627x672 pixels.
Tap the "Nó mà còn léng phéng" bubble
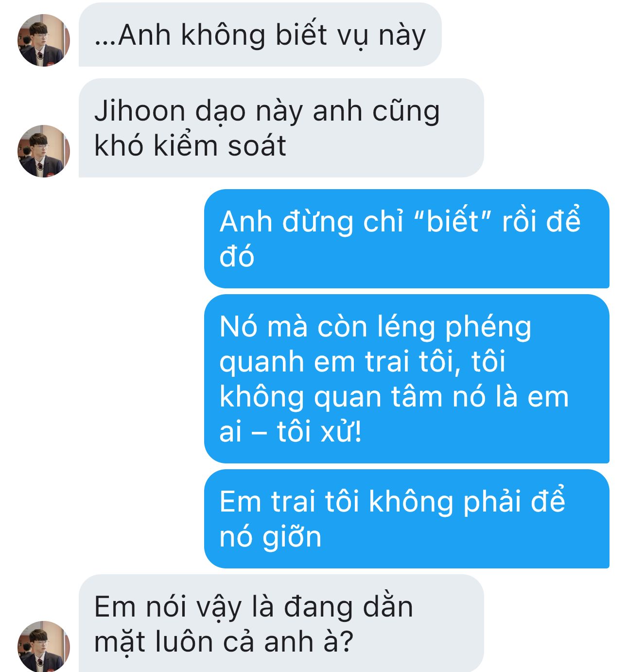(407, 379)
